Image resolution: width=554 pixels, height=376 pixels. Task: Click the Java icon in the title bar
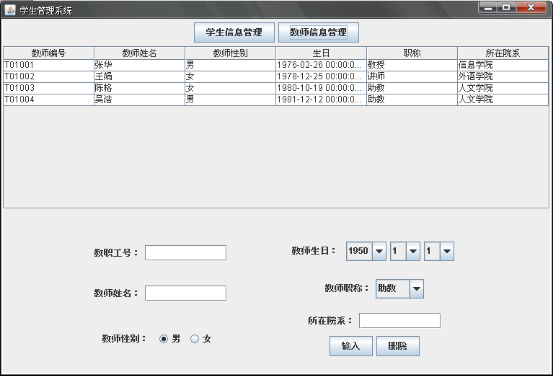[10, 10]
